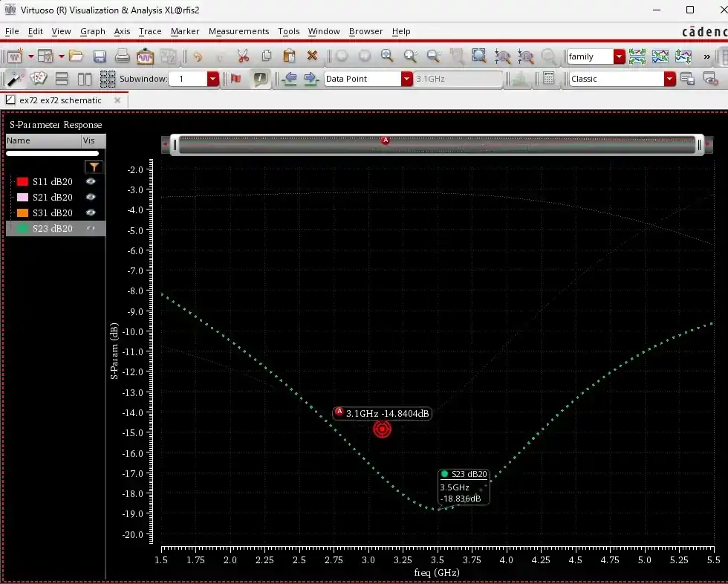Toggle the info tooltip balloon button
Viewport: 728px width, 584px height.
point(259,79)
